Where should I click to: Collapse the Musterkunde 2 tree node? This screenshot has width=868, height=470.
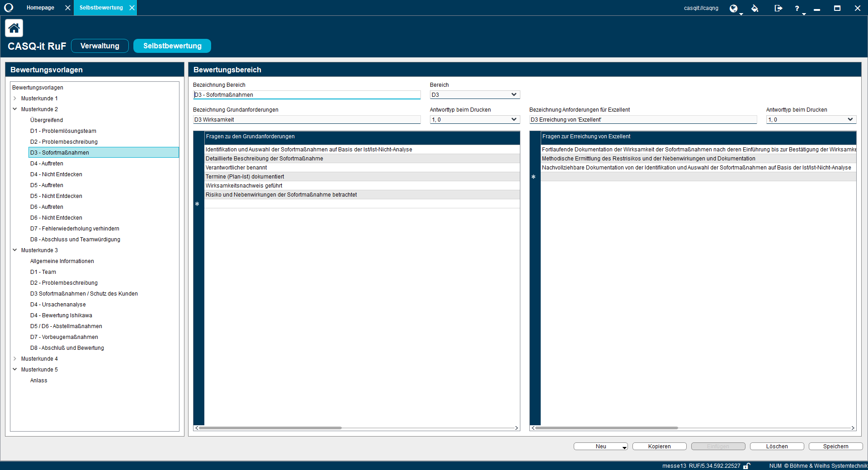coord(14,109)
